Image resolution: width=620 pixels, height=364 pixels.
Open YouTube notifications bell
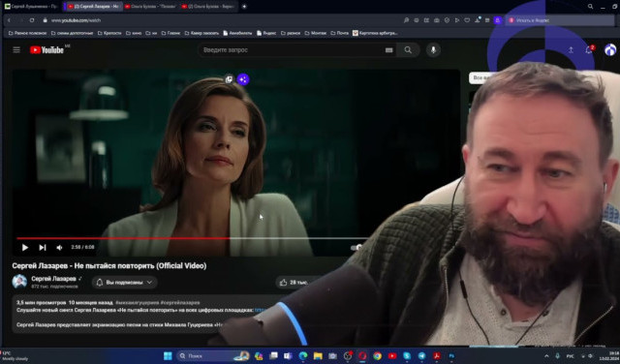[589, 49]
